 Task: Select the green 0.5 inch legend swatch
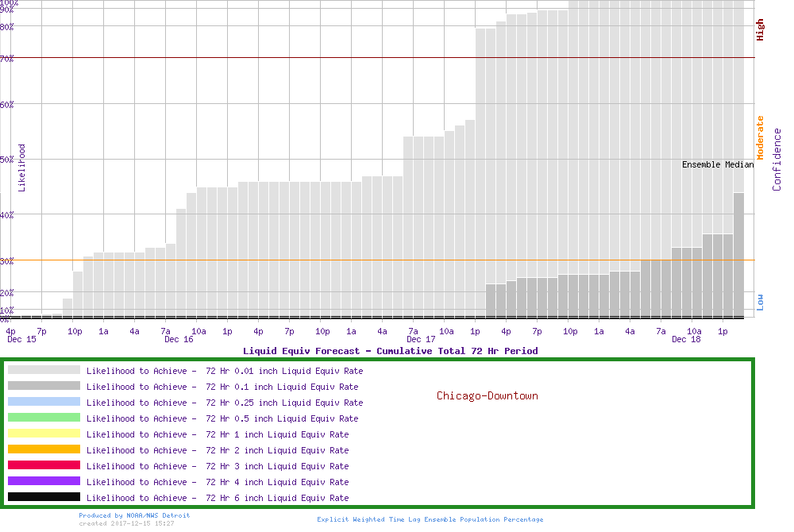[44, 418]
